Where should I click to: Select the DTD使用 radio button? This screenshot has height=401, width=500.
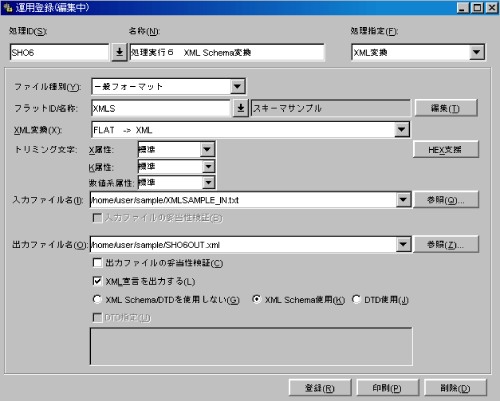(356, 299)
